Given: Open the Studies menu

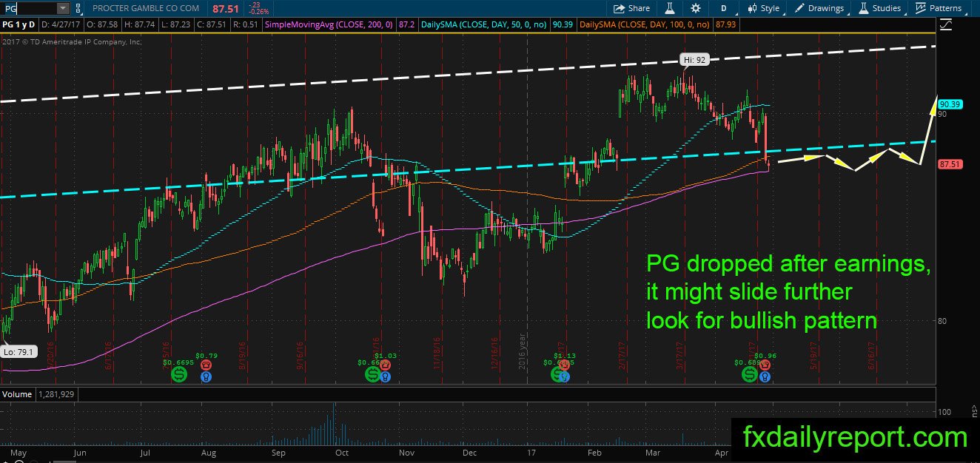Looking at the screenshot, I should (x=880, y=8).
